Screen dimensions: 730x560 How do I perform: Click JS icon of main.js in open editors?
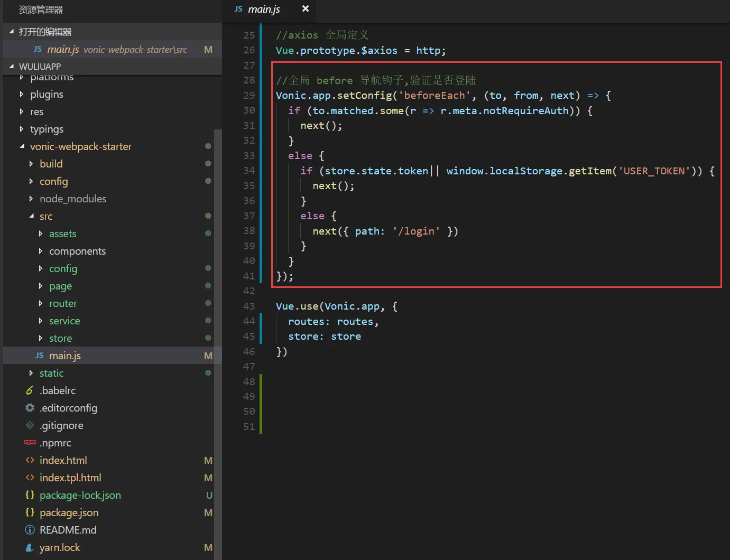pyautogui.click(x=38, y=49)
